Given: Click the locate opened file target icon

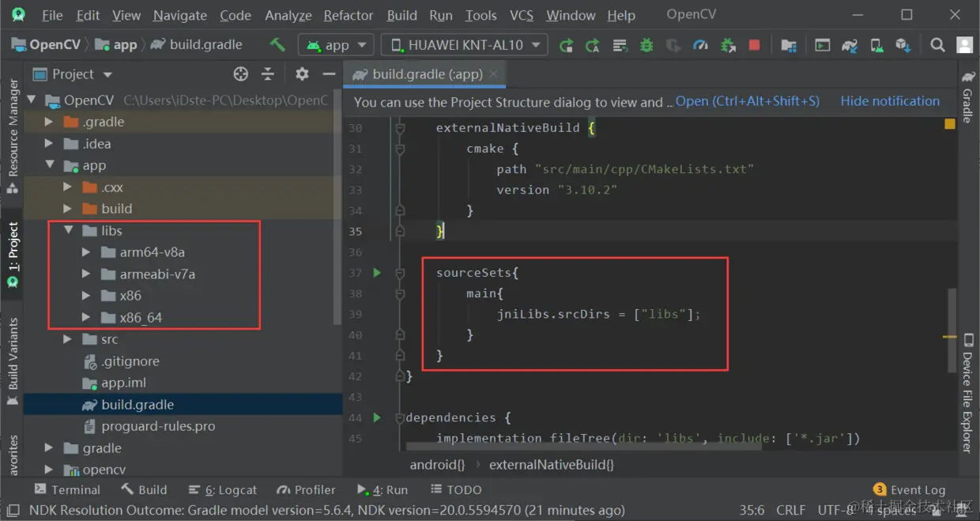Looking at the screenshot, I should tap(241, 74).
